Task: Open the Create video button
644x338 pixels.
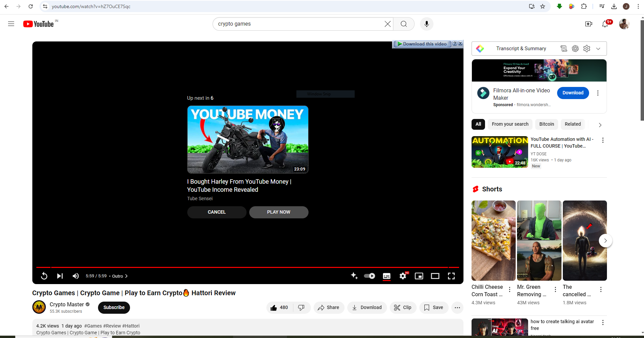Action: (x=589, y=24)
